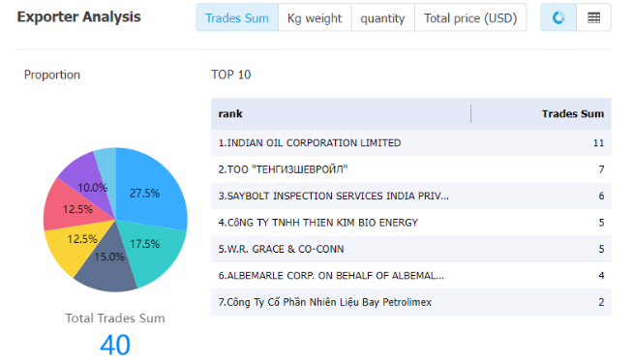Open INDIAN OIL CORPORATION LIMITED row
This screenshot has width=633, height=364.
point(411,142)
